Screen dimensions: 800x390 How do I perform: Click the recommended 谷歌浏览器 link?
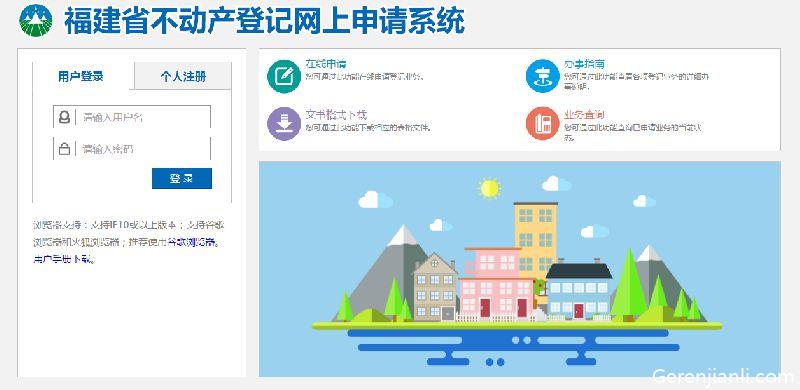[193, 241]
